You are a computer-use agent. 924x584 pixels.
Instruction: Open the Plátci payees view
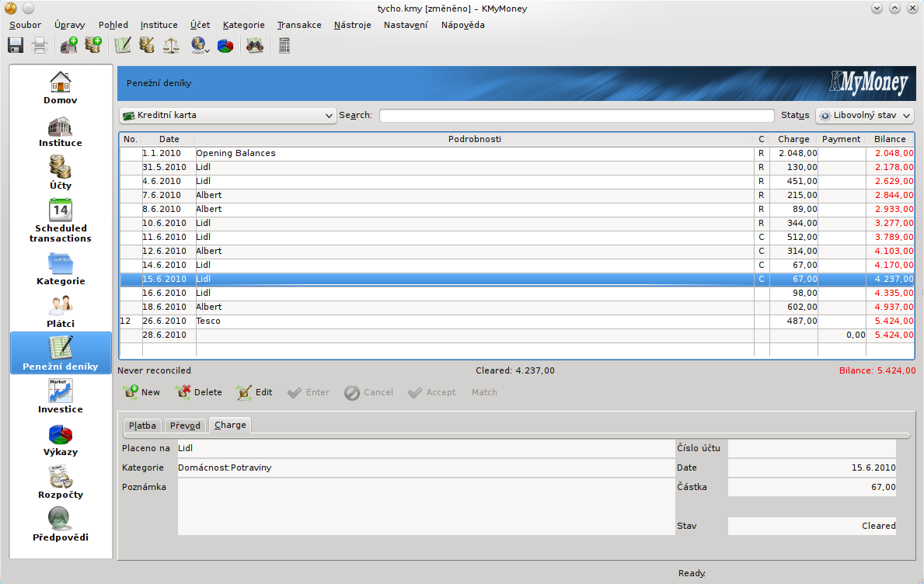coord(61,311)
